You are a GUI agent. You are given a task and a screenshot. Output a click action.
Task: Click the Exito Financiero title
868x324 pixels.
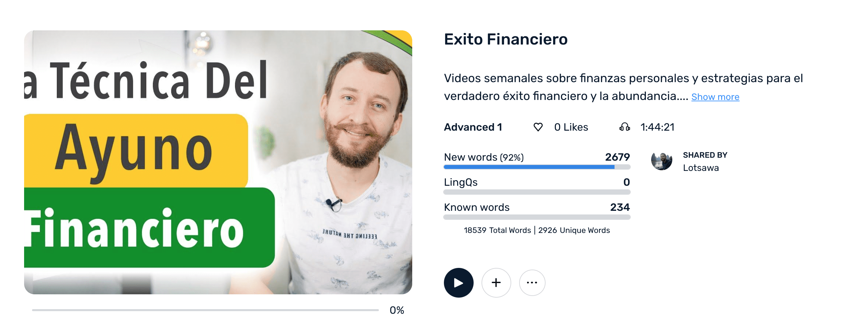tap(505, 39)
